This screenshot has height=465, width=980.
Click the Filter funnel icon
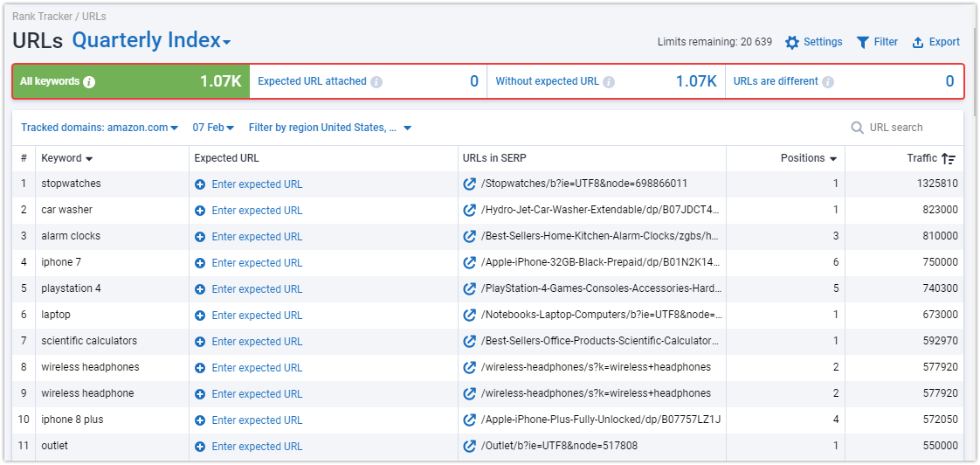click(863, 42)
